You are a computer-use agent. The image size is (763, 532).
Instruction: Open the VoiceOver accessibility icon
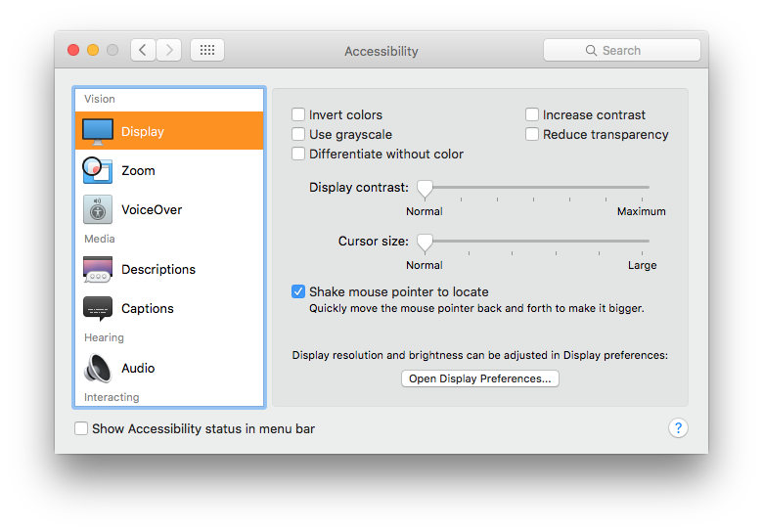pyautogui.click(x=98, y=209)
